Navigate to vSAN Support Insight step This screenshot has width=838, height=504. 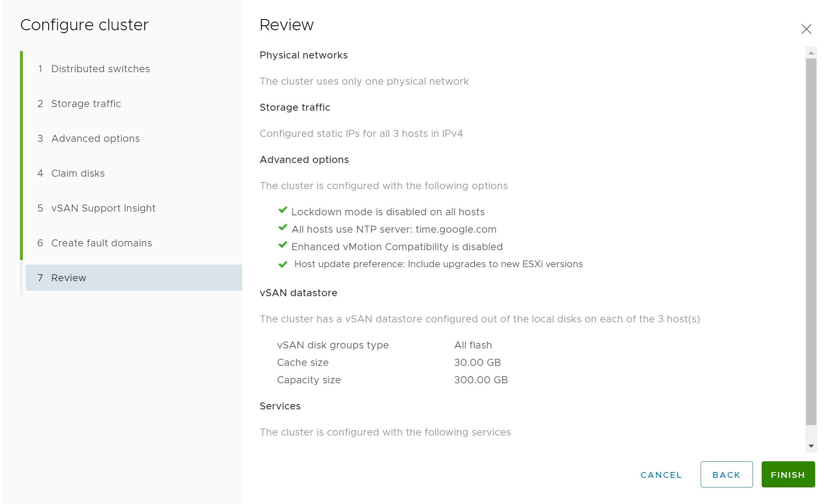[103, 208]
